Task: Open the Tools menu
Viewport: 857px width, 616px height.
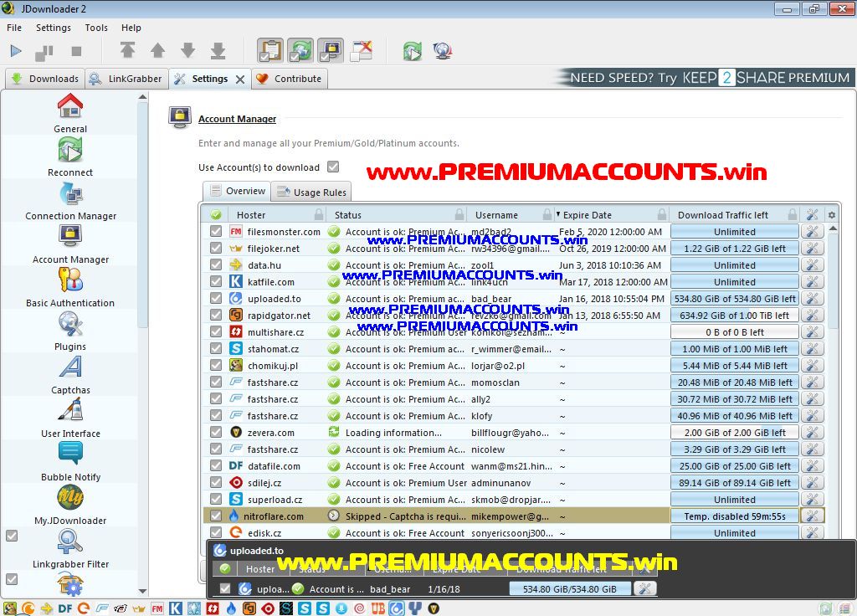Action: coord(96,28)
